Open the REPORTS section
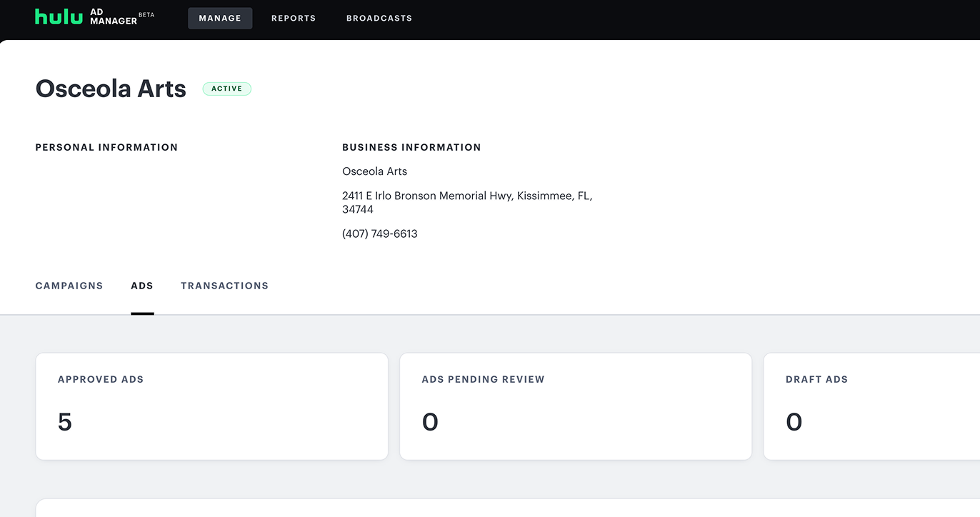Viewport: 980px width, 517px height. tap(294, 18)
